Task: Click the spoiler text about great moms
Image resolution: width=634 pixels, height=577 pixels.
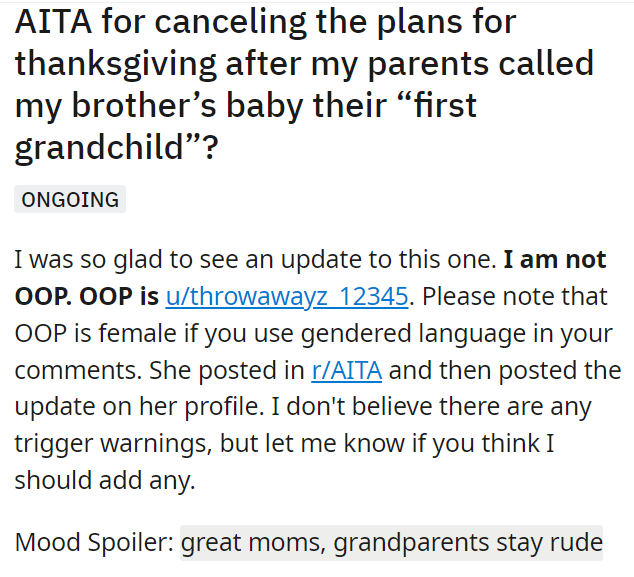Action: coord(391,543)
